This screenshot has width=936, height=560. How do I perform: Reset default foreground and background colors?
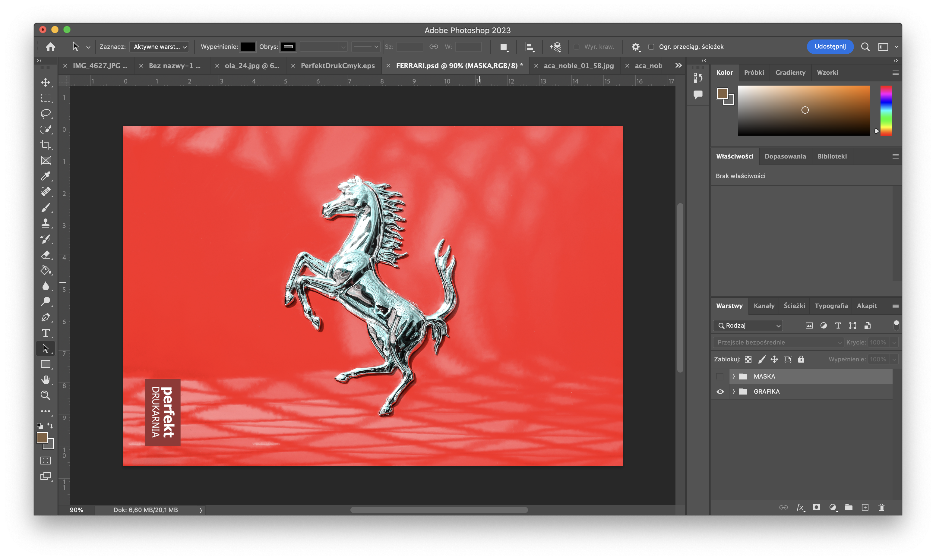coord(40,426)
